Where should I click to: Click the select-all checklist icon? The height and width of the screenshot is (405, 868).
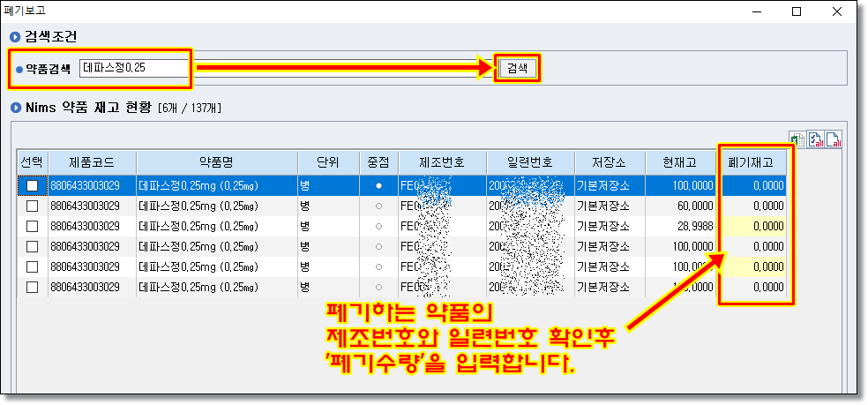[x=815, y=139]
